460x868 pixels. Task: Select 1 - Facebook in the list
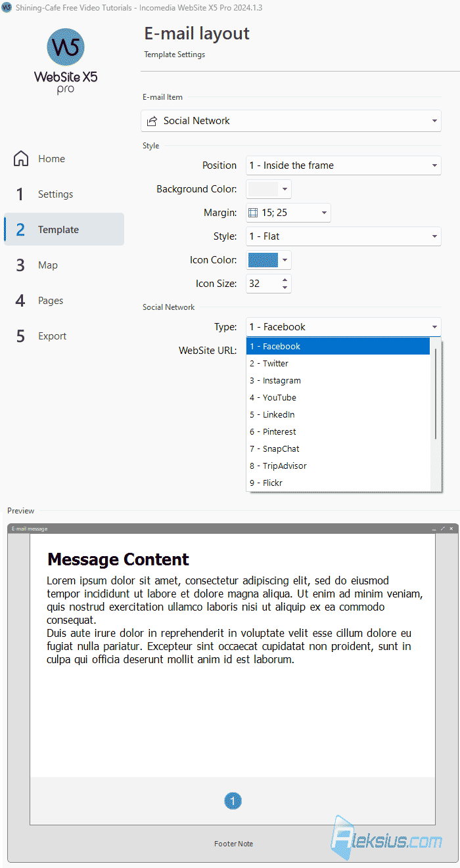(338, 346)
